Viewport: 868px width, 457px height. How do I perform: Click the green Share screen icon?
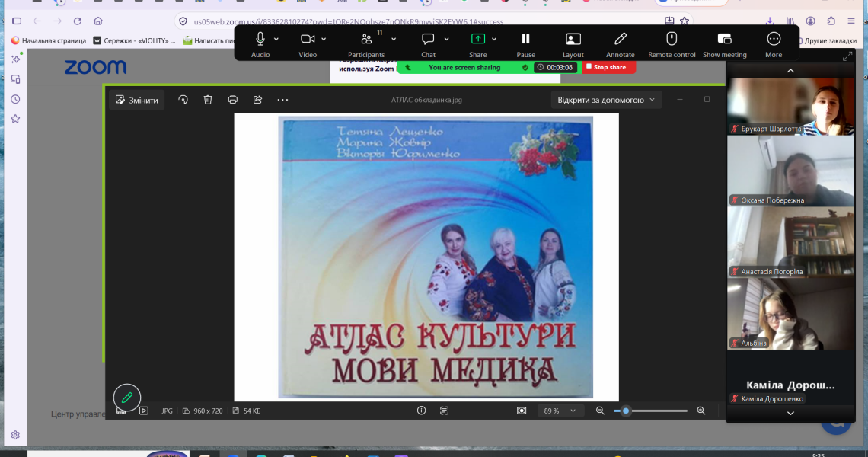pos(477,39)
